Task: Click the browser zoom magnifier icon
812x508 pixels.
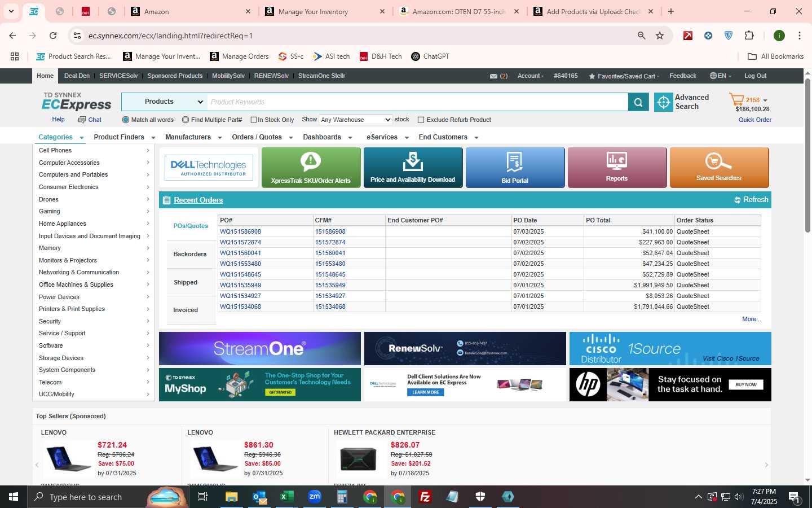Action: click(x=641, y=36)
